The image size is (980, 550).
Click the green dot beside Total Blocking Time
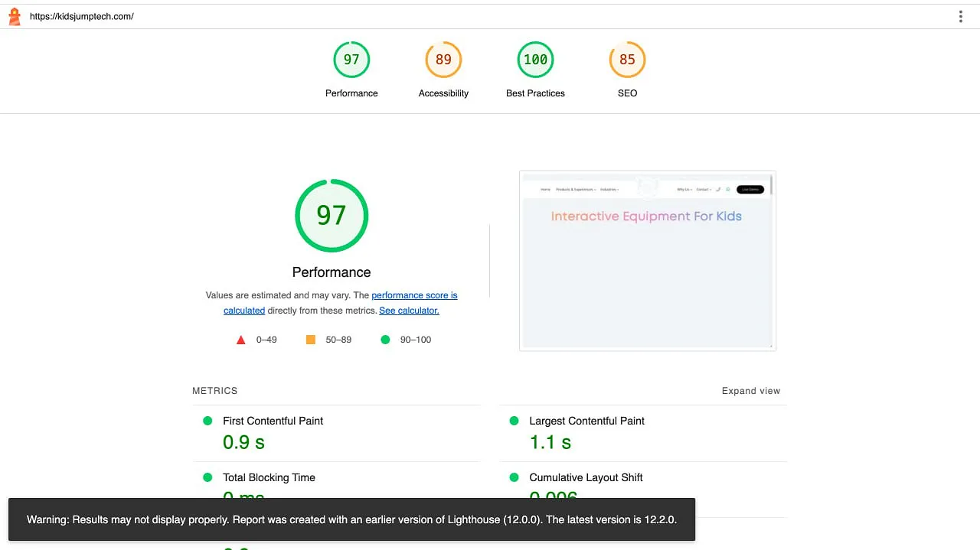pos(207,477)
